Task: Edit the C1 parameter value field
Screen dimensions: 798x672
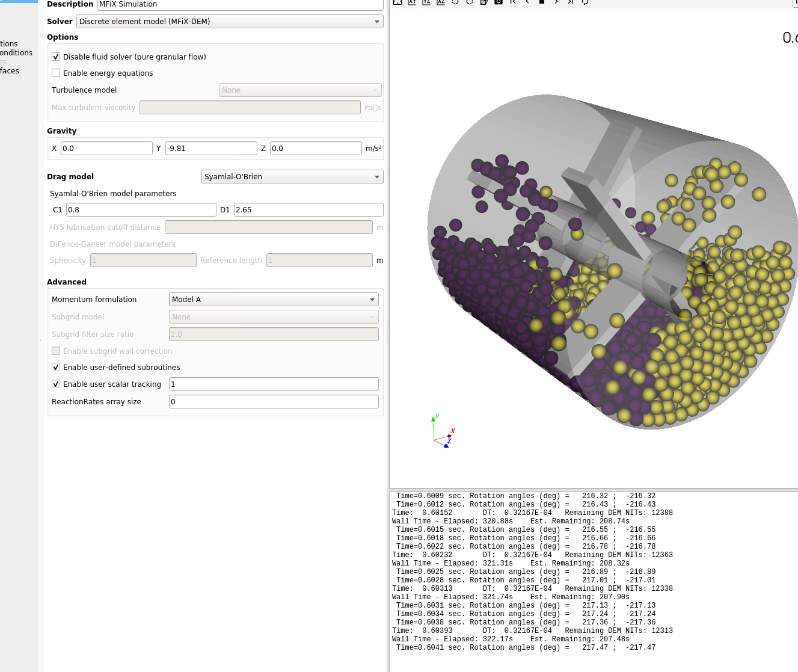Action: point(141,209)
